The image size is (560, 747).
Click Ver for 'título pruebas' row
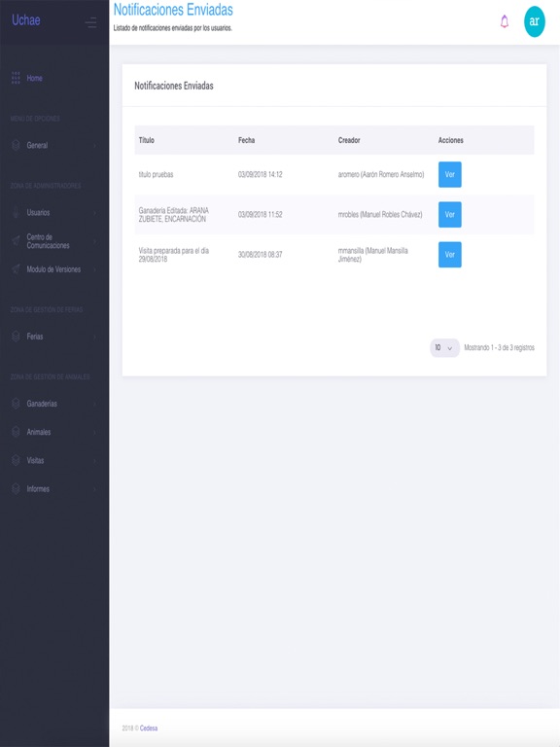[449, 174]
